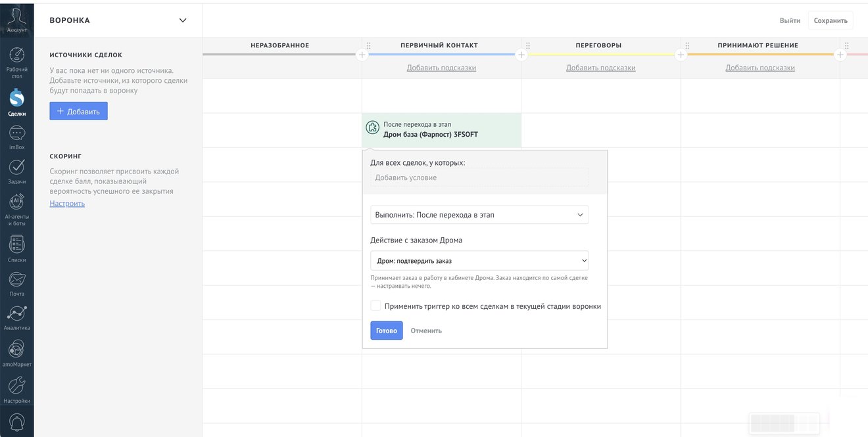
Task: Click the Добавить условие condition field
Action: (x=479, y=177)
